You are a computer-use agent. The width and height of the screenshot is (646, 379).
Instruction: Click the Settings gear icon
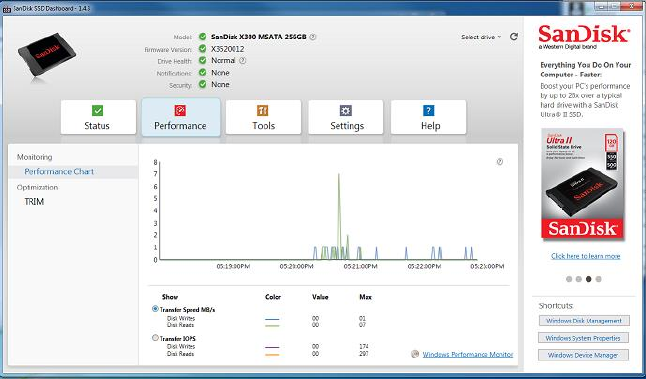(346, 110)
